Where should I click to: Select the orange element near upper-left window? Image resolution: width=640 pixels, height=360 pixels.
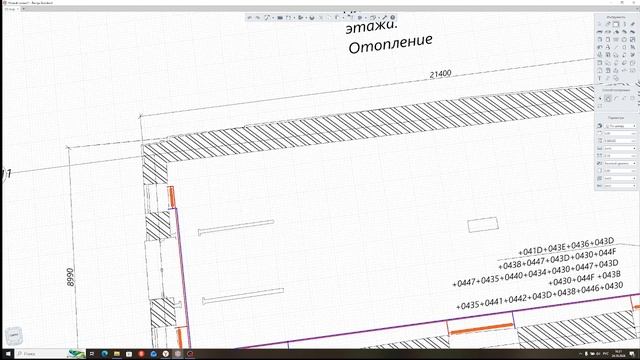[172, 197]
